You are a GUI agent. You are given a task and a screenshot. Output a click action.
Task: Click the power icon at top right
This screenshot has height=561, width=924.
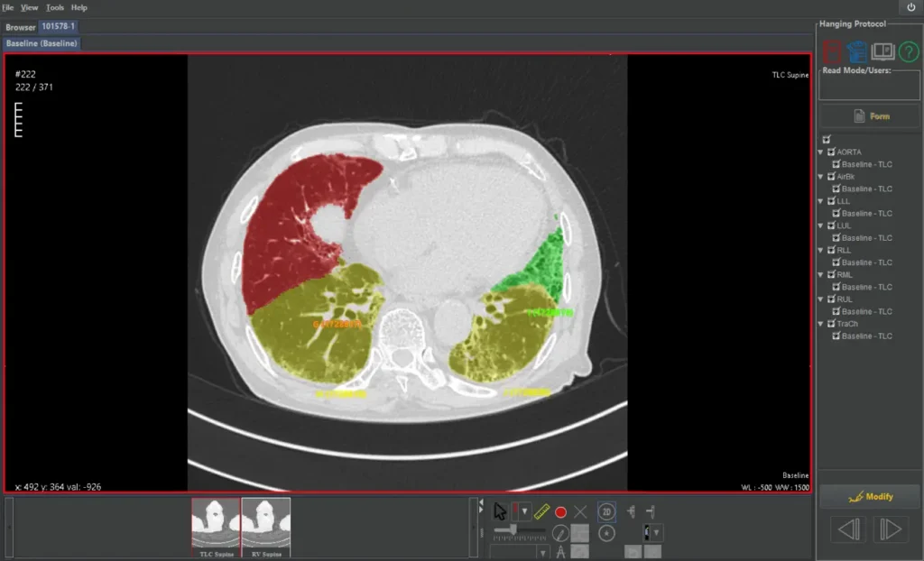[x=910, y=7]
